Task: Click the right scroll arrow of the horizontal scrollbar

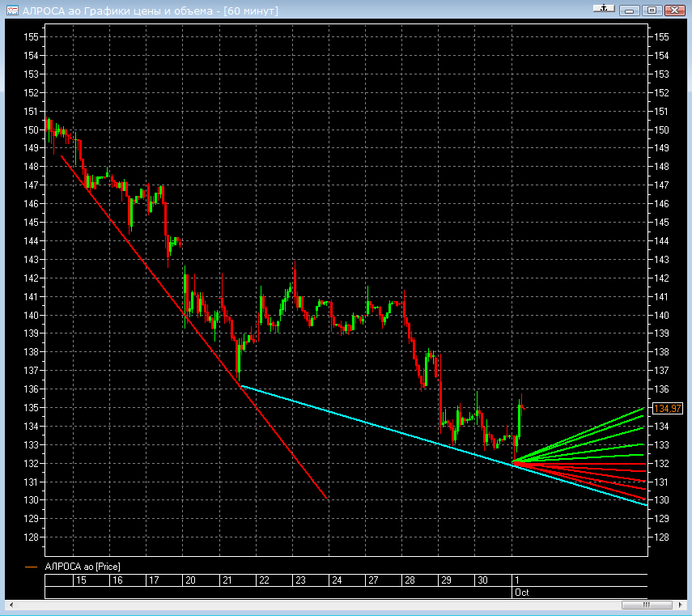Action: tap(680, 605)
